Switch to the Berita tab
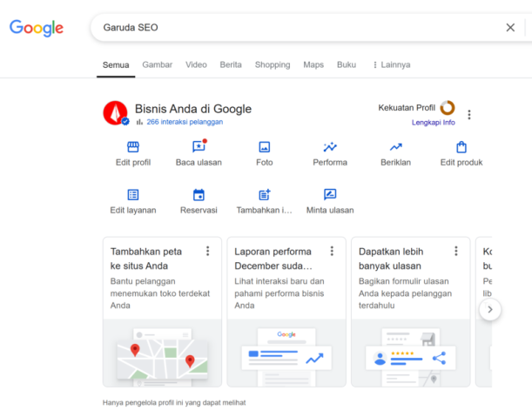Image resolution: width=532 pixels, height=417 pixels. coord(231,64)
